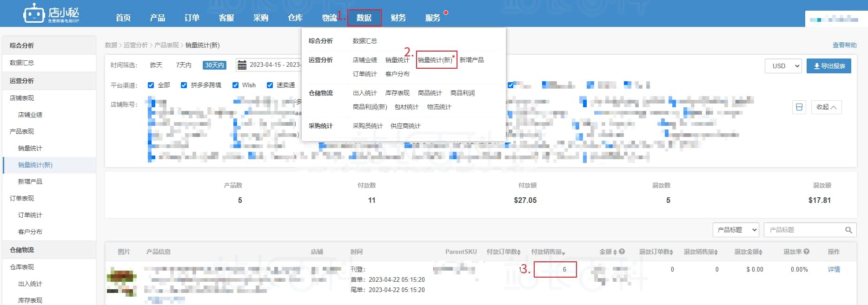Click the 退款额 value $17.81
The image size is (868, 305).
pyautogui.click(x=820, y=200)
